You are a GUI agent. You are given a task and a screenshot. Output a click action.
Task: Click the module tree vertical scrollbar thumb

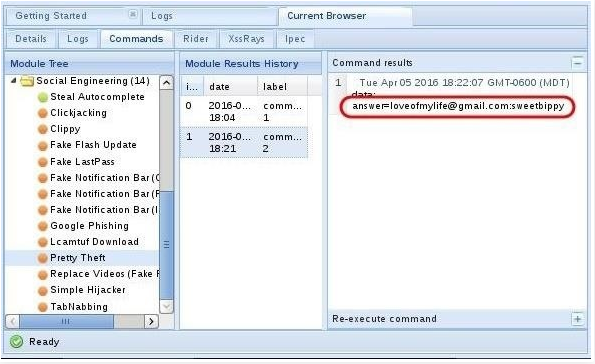(166, 244)
